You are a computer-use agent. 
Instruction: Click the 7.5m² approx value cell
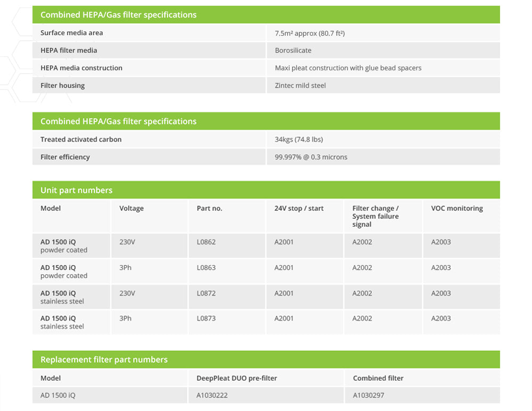(310, 33)
